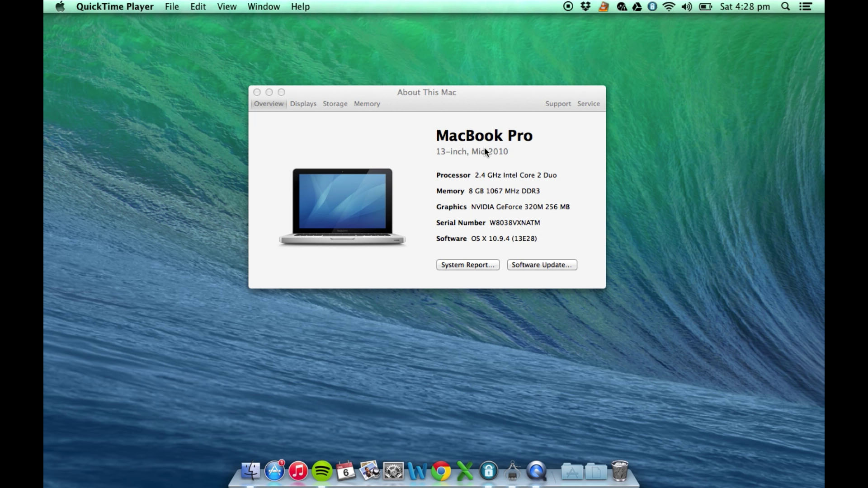Switch to the Storage tab
This screenshot has height=488, width=868.
click(x=335, y=103)
